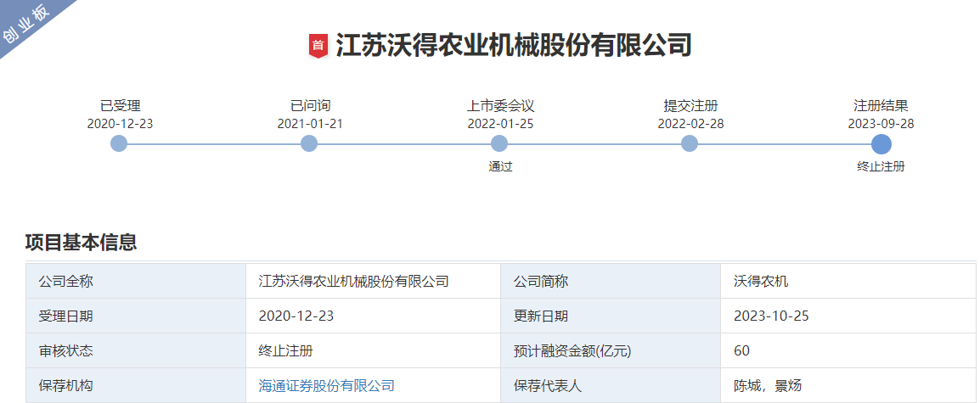Click the large company name page title

coord(514,46)
